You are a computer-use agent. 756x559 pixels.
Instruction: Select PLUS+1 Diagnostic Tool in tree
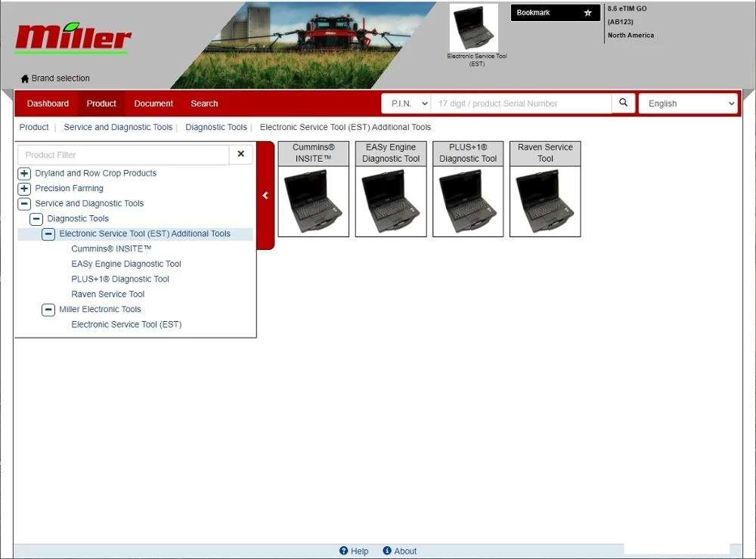pyautogui.click(x=120, y=279)
